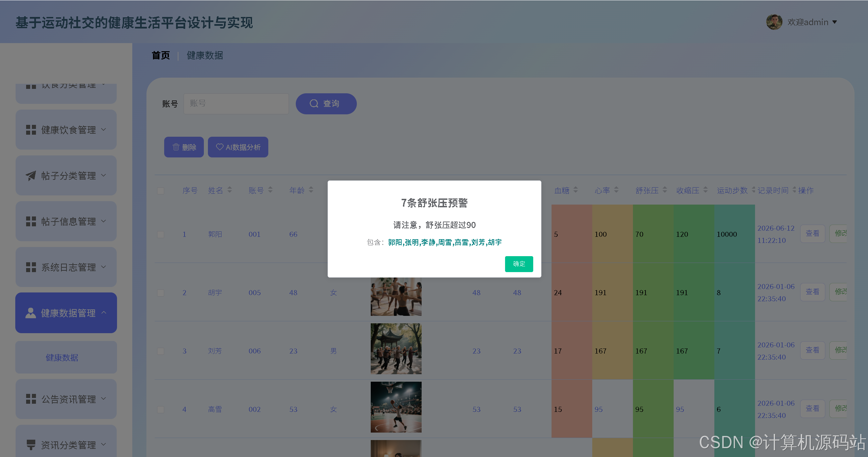Click chevron next to 资讯分类管理
The image size is (868, 457).
point(104,444)
